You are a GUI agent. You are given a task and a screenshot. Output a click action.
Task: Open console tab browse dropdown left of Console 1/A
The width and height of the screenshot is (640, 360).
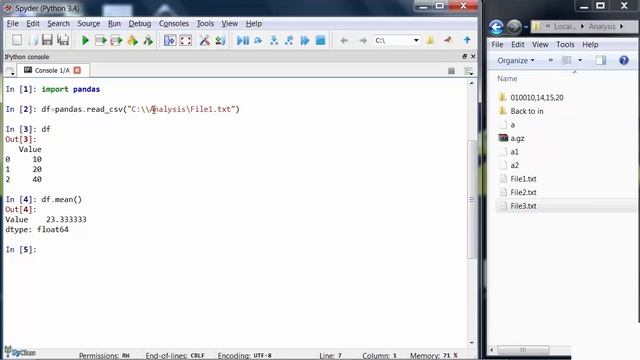(10, 71)
